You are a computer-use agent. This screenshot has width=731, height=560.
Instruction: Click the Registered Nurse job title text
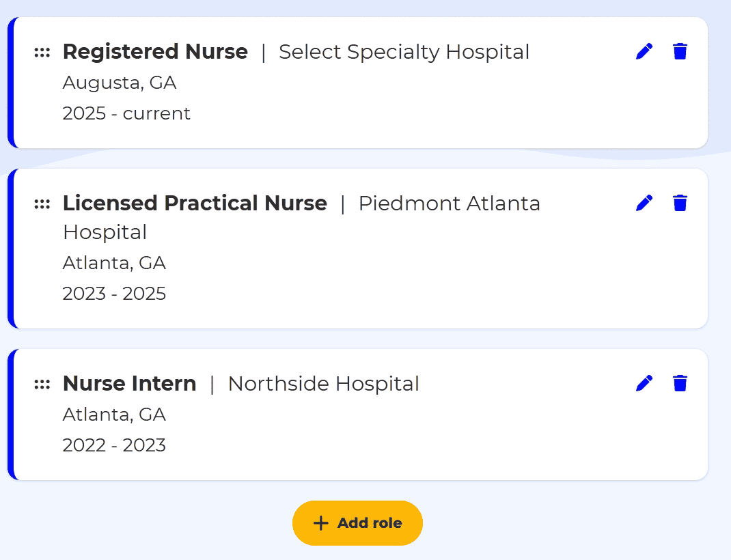[x=155, y=51]
